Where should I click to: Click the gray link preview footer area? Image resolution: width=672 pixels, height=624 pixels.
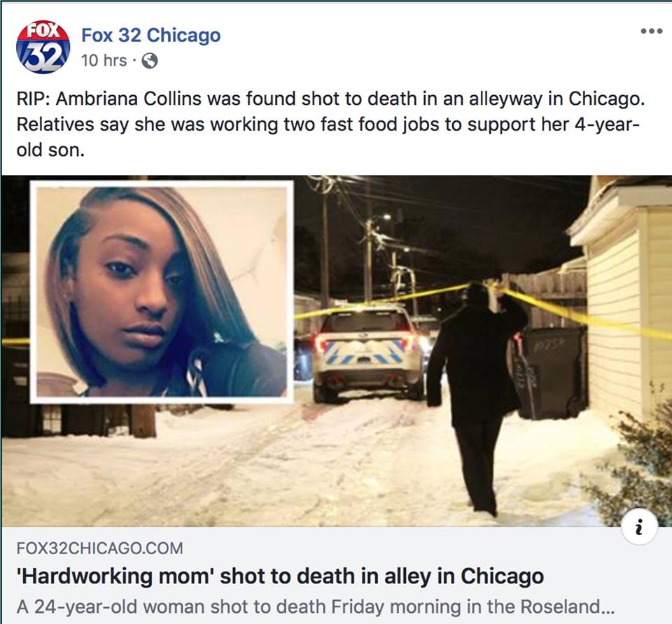pos(336,575)
